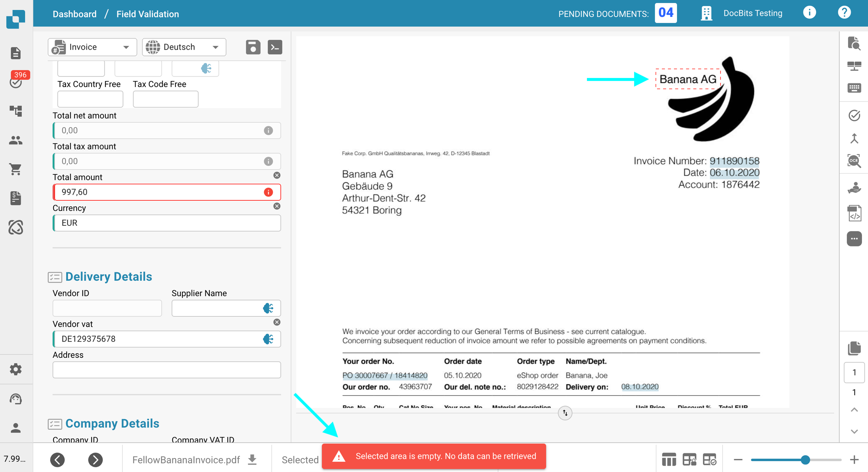868x472 pixels.
Task: Click the save document icon
Action: [x=253, y=47]
